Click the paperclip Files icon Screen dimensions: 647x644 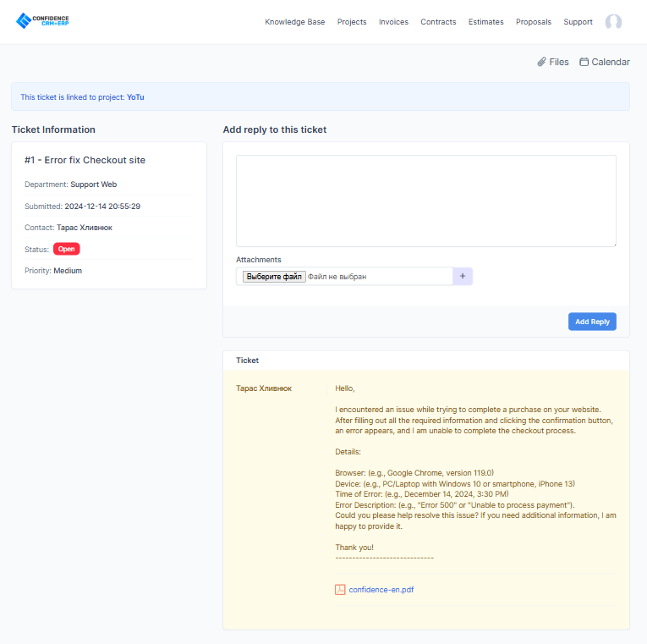[542, 62]
